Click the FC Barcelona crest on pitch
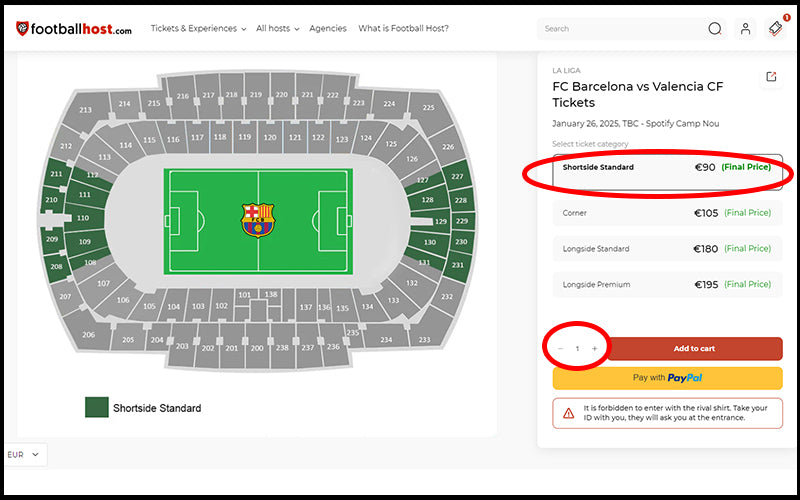This screenshot has height=500, width=800. (x=257, y=220)
